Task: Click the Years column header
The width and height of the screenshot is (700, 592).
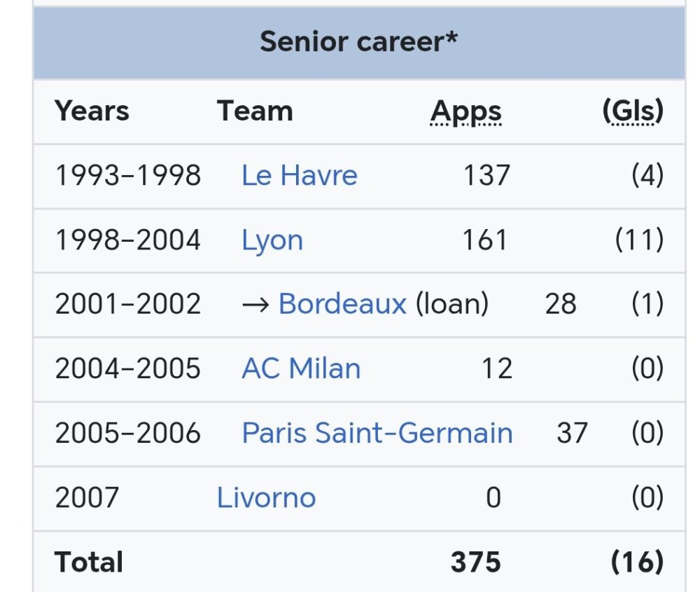Action: coord(92,111)
